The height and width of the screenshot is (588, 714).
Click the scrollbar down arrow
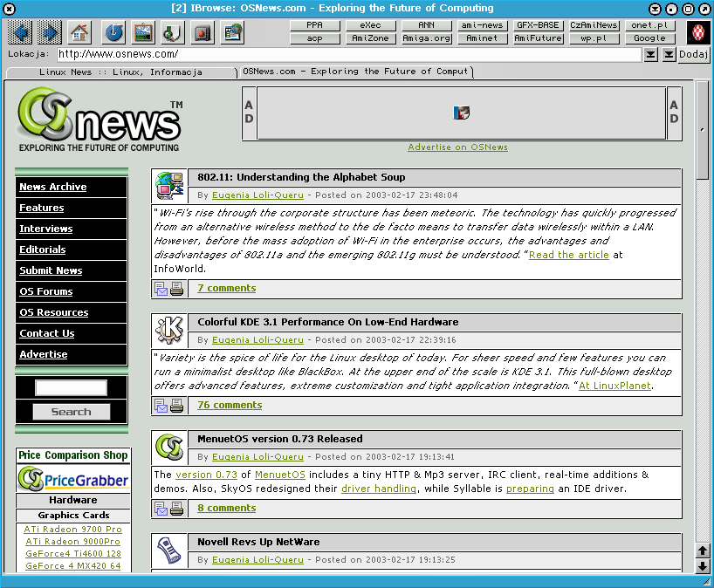(x=703, y=565)
